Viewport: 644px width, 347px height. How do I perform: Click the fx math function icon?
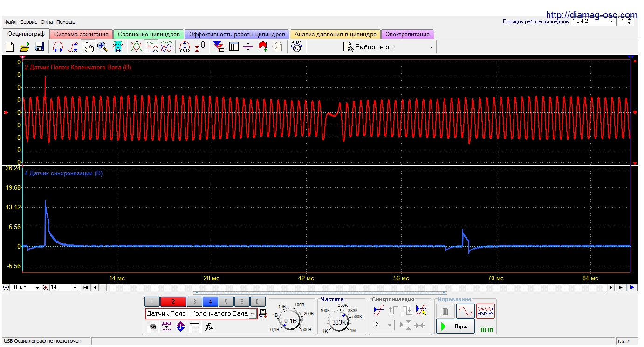(x=209, y=327)
